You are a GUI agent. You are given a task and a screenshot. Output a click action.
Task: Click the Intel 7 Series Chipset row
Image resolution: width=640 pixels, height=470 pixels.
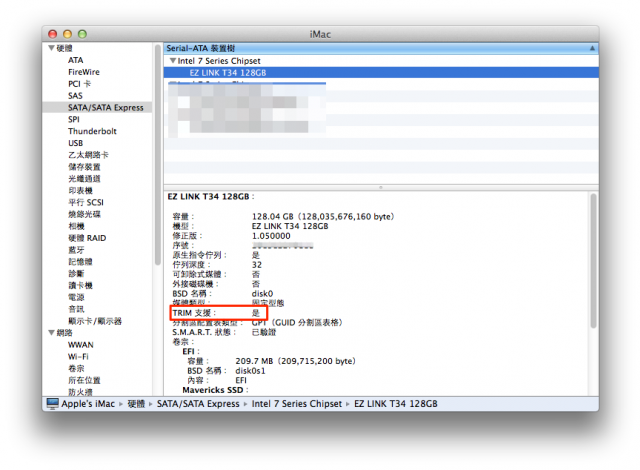381,61
